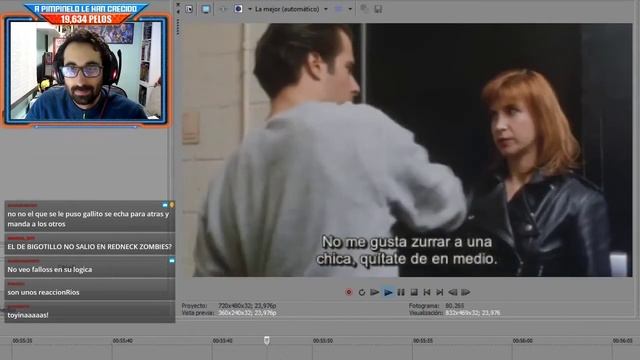Click 'Proyecto: 720x480x32' info text
The image size is (640, 360).
click(229, 306)
